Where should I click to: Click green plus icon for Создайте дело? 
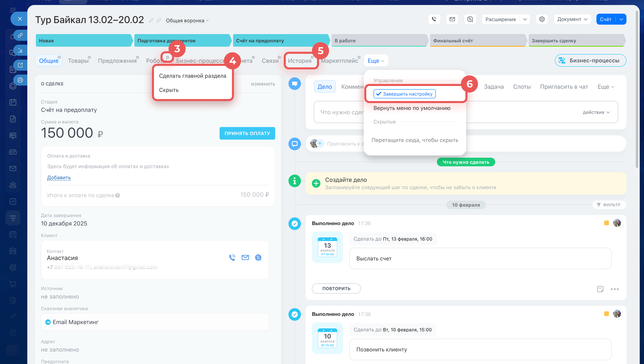point(316,183)
